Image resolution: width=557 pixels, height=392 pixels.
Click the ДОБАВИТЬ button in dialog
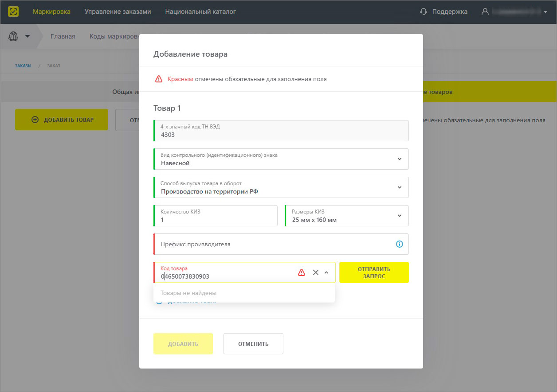[x=183, y=344]
